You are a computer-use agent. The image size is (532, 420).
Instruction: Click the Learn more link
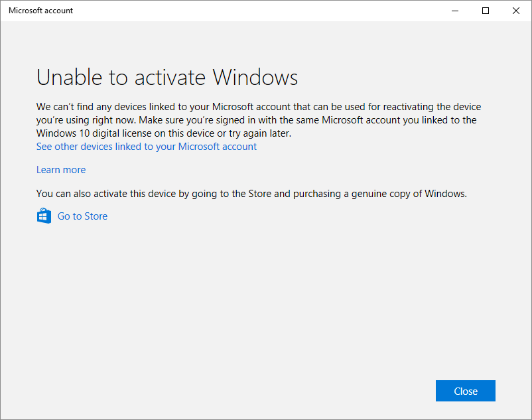61,170
